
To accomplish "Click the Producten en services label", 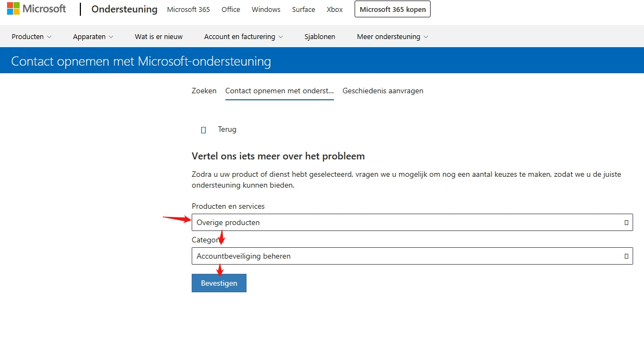I will (228, 206).
